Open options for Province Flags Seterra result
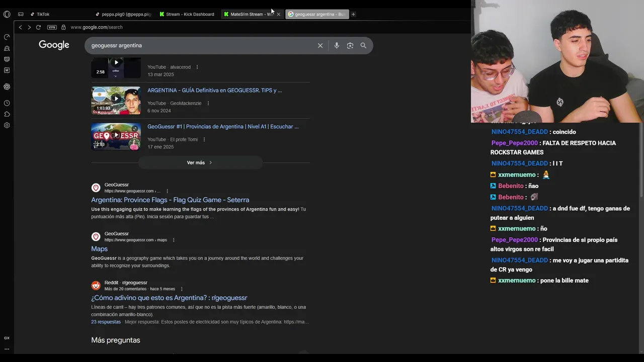This screenshot has height=362, width=644. (x=167, y=191)
